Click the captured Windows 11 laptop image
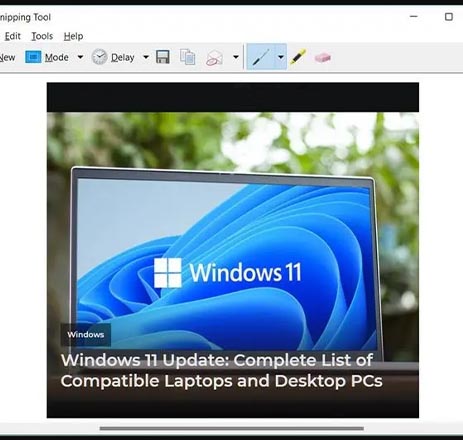The image size is (463, 440). tap(233, 250)
